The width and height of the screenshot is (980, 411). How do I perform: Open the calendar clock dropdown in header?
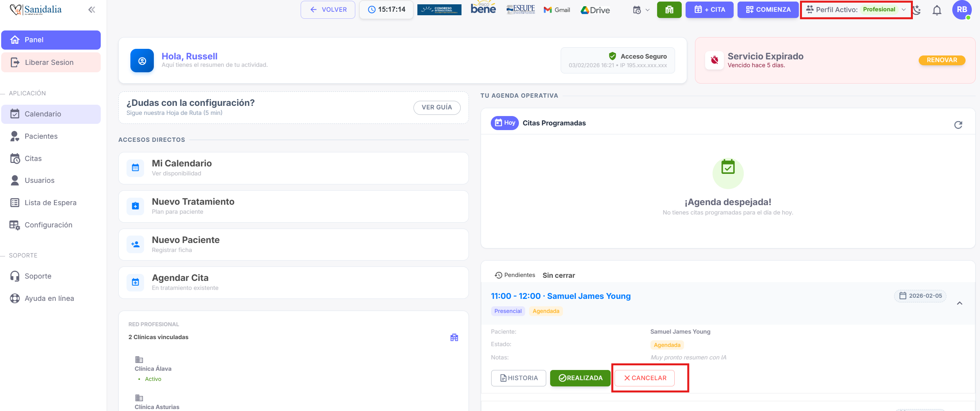pyautogui.click(x=641, y=10)
